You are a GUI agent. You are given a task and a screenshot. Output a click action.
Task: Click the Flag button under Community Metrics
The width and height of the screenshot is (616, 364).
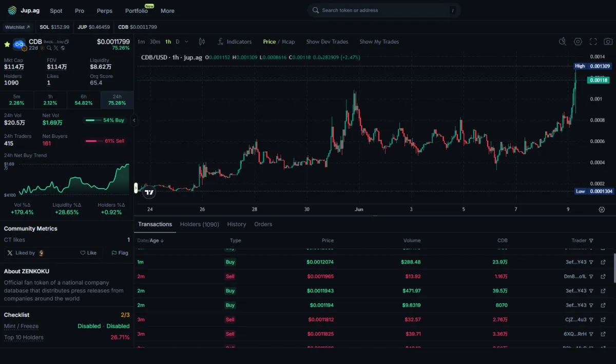click(119, 253)
